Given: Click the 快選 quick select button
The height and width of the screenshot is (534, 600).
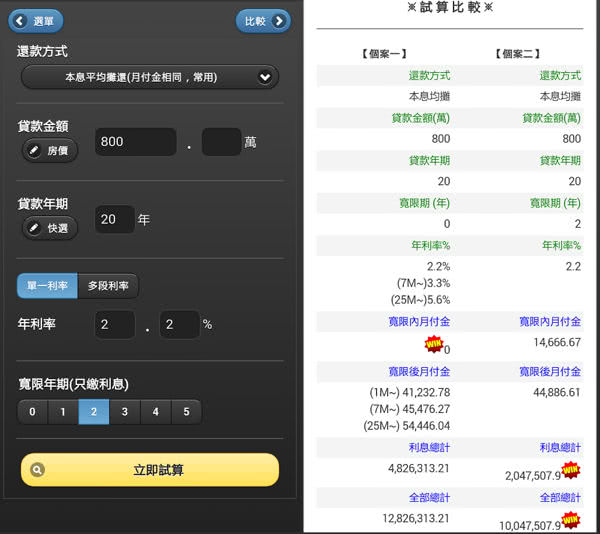Looking at the screenshot, I should click(50, 228).
